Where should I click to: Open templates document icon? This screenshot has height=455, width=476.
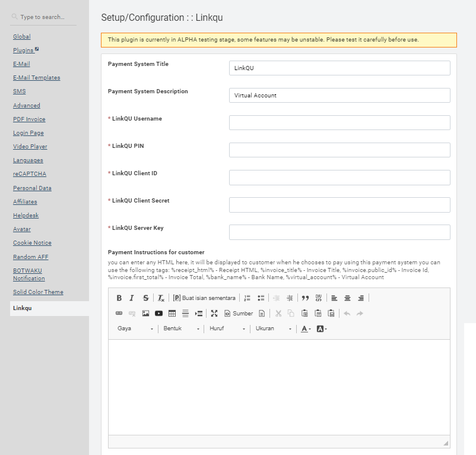[262, 313]
